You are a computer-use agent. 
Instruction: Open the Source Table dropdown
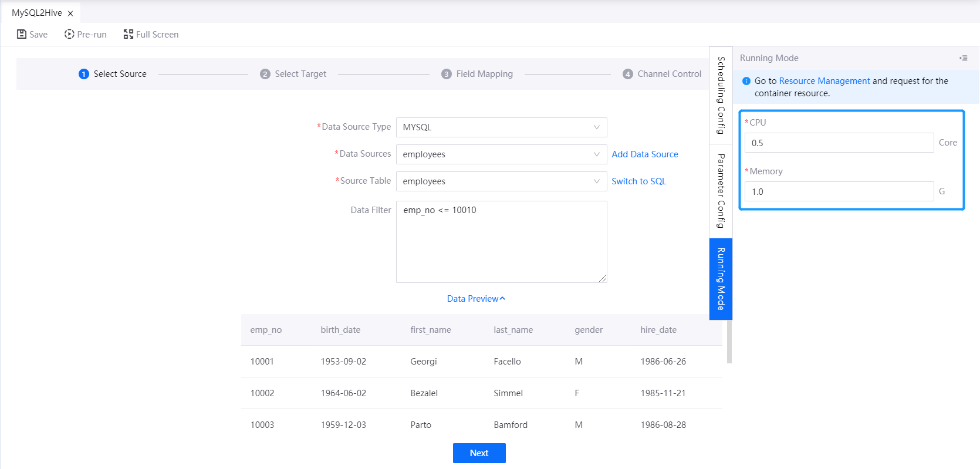(502, 181)
